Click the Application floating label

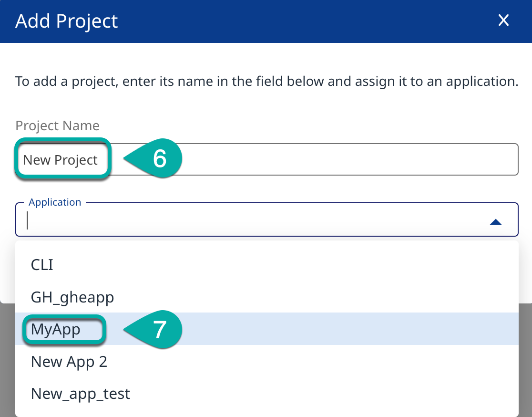[55, 202]
